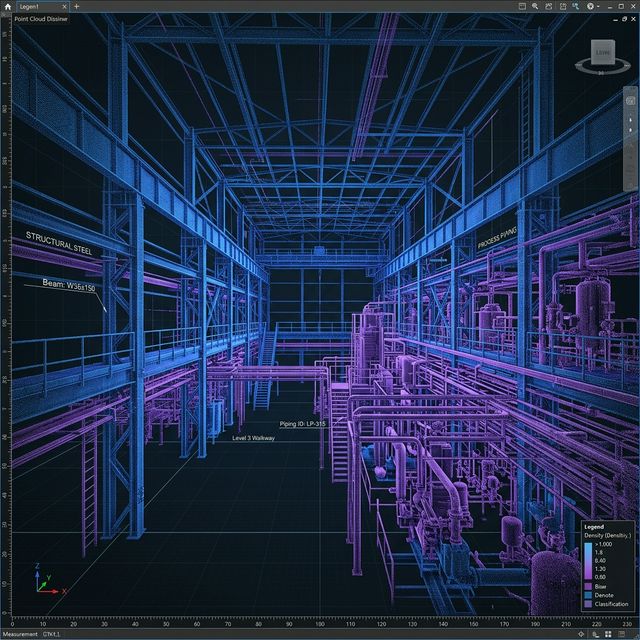
Task: Click the purple swatch above Denote
Action: 588,587
